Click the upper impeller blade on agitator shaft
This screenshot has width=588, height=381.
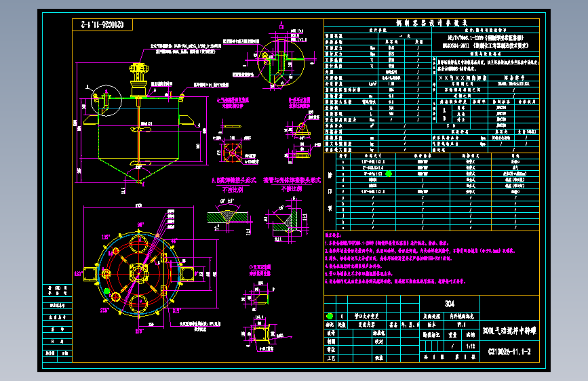[x=140, y=129]
